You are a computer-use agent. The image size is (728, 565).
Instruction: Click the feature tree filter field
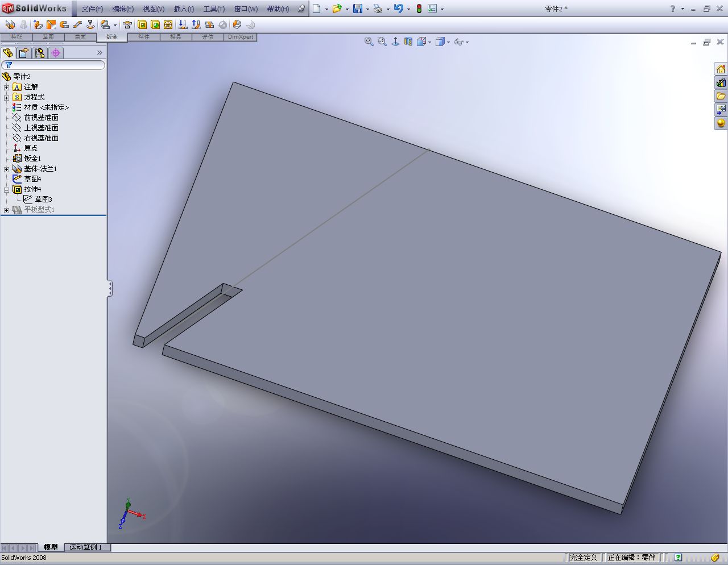tap(53, 65)
